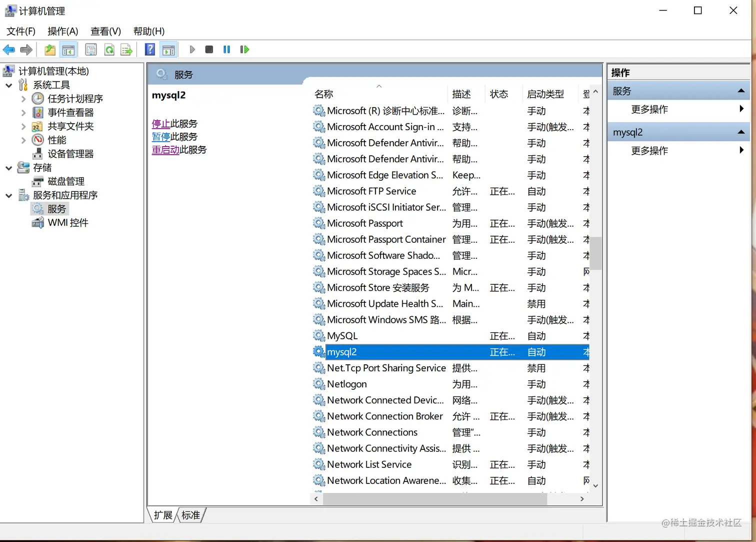Select 磁盘管理 in the tree
Screen dimensions: 756x542
pos(66,181)
